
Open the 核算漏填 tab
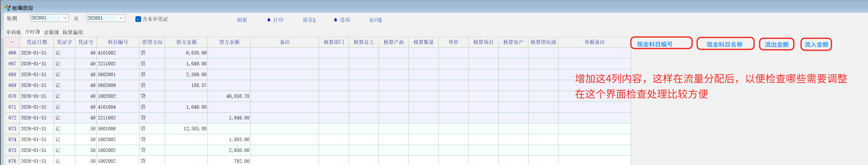click(x=73, y=32)
